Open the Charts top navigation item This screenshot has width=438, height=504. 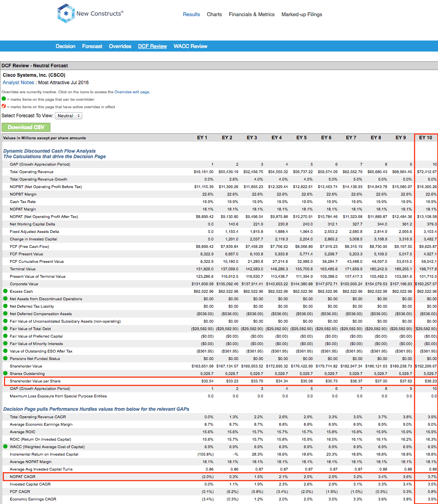coord(214,14)
